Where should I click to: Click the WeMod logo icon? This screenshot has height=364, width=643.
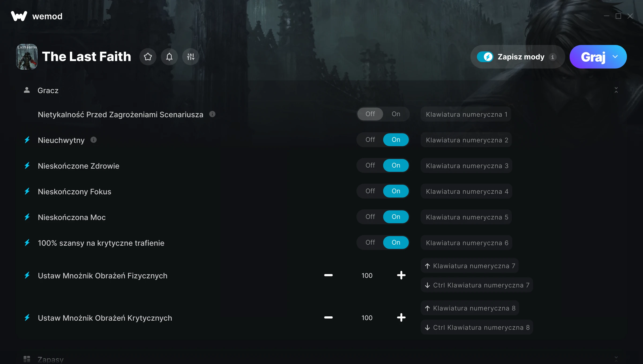(19, 16)
